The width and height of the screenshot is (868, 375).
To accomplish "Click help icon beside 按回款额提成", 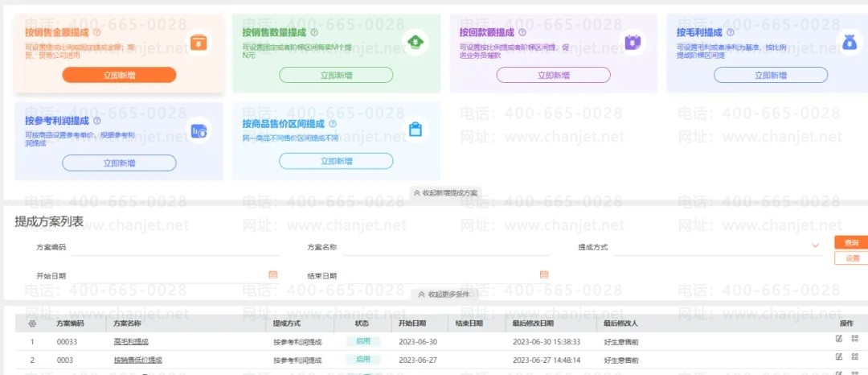I will tap(522, 33).
